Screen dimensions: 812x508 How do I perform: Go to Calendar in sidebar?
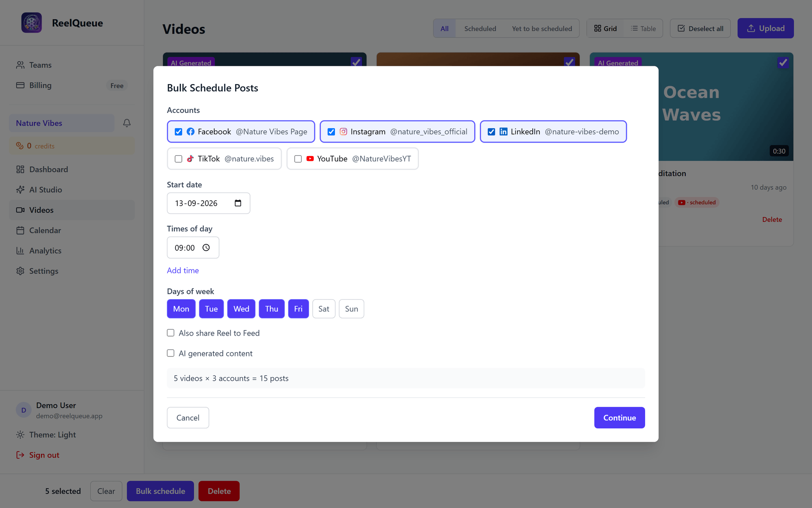[x=72, y=230]
